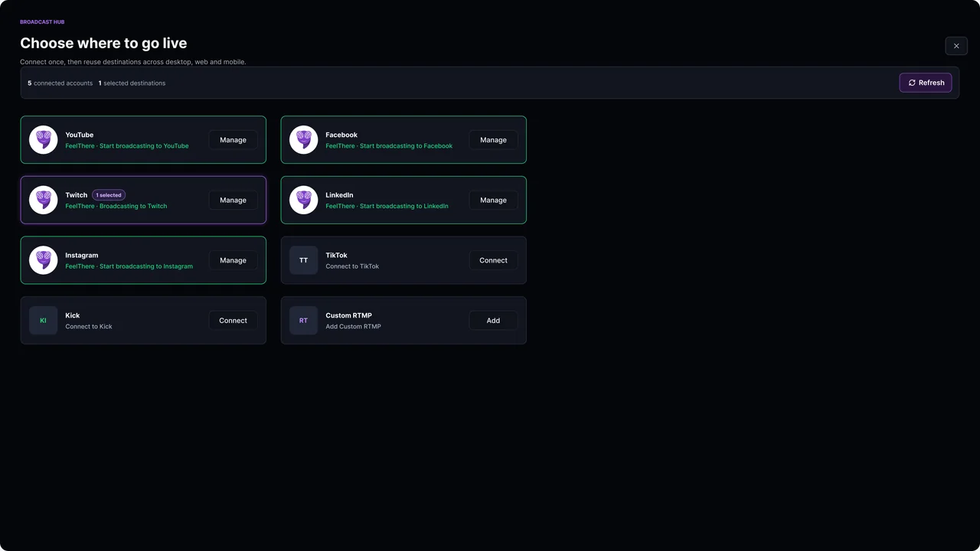The image size is (980, 551).
Task: Manage the Twitch destination
Action: pos(234,201)
